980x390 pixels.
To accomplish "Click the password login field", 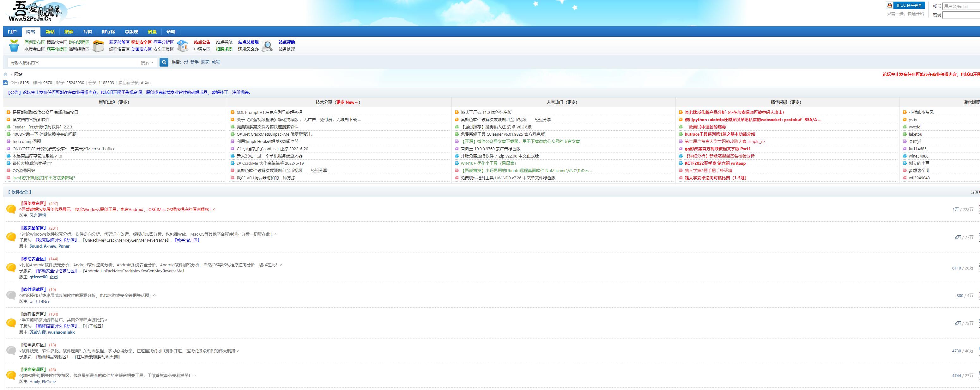I will click(962, 15).
